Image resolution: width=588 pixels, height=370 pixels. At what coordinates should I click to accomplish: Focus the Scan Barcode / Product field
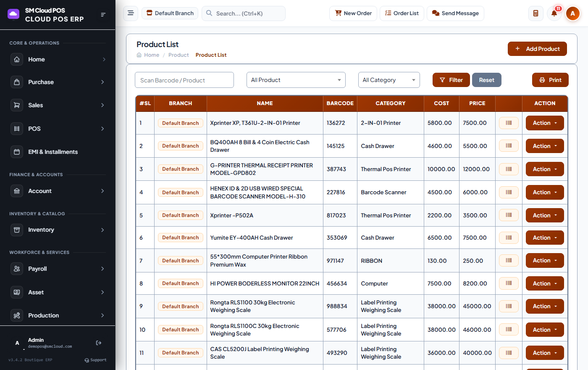pos(184,80)
